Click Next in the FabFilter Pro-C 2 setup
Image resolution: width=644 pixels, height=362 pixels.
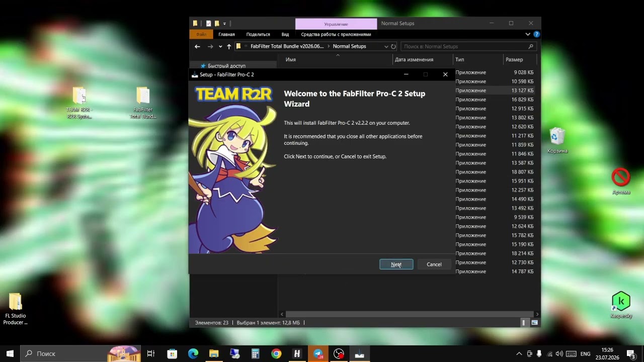[396, 264]
